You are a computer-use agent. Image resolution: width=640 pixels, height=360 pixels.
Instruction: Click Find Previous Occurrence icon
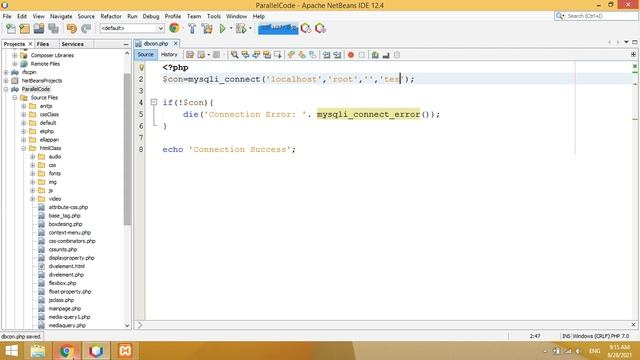coord(245,55)
